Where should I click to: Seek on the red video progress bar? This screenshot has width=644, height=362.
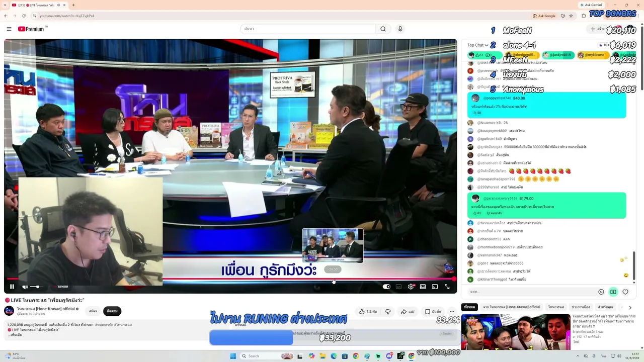[x=230, y=279]
